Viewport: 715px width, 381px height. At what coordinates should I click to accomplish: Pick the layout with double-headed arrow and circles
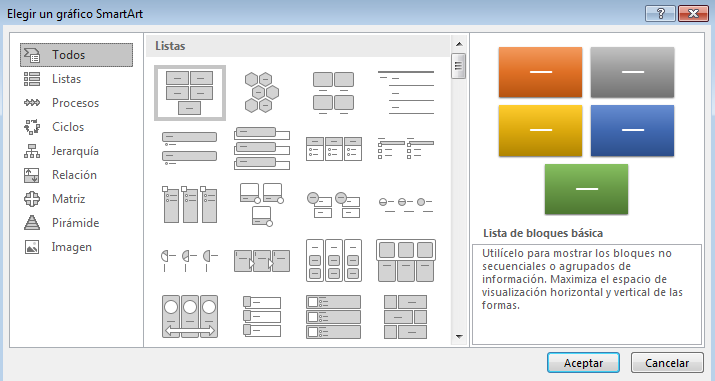pyautogui.click(x=190, y=317)
